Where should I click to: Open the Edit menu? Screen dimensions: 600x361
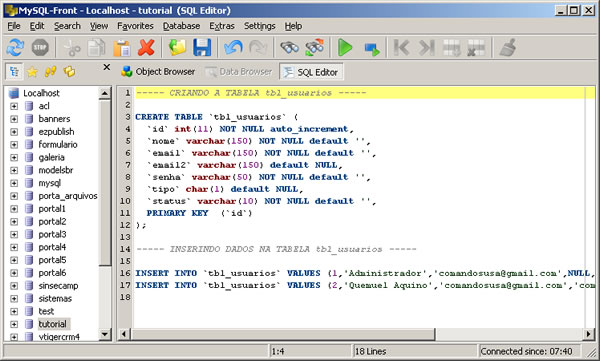(37, 26)
